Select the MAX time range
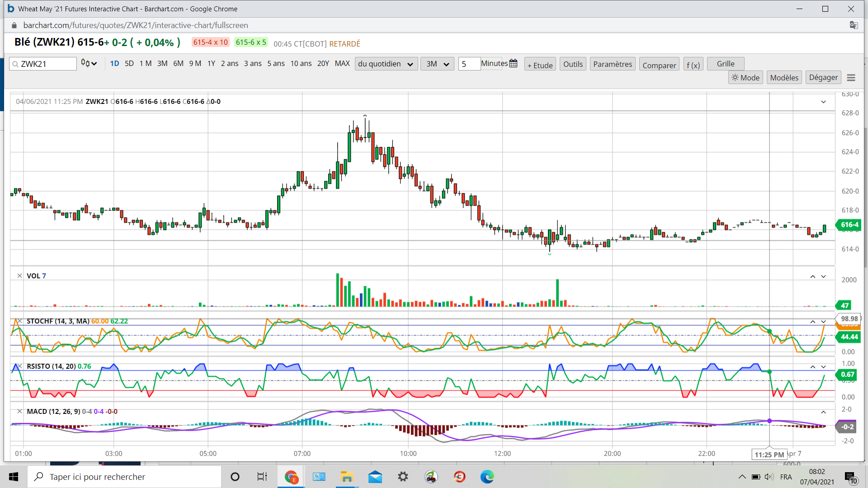 coord(342,63)
